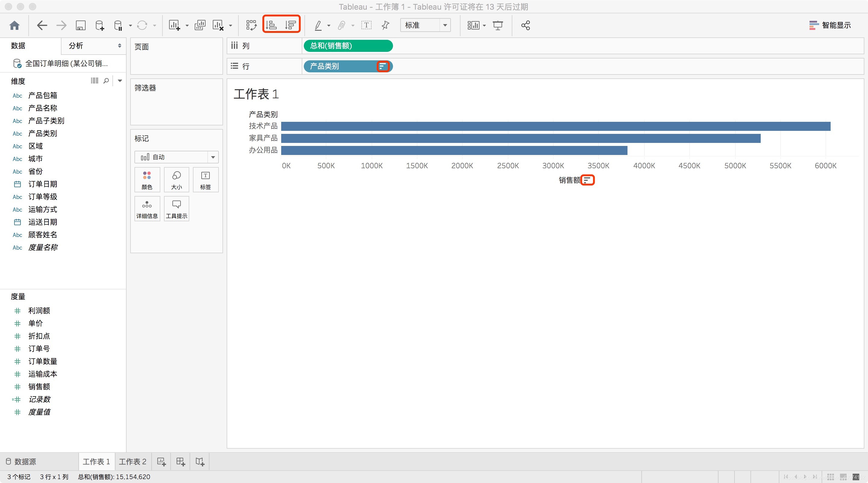This screenshot has height=483, width=868.
Task: Click the swap rows and columns icon
Action: tap(251, 25)
